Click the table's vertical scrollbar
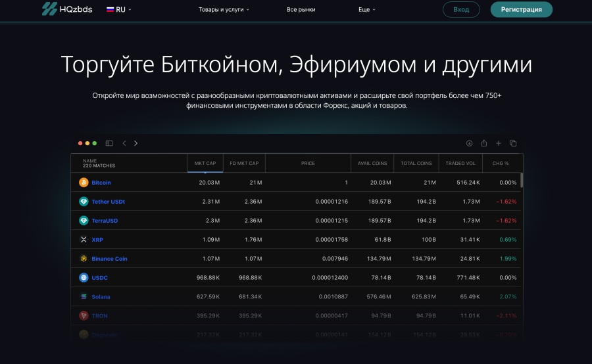The width and height of the screenshot is (592, 364). point(522,180)
